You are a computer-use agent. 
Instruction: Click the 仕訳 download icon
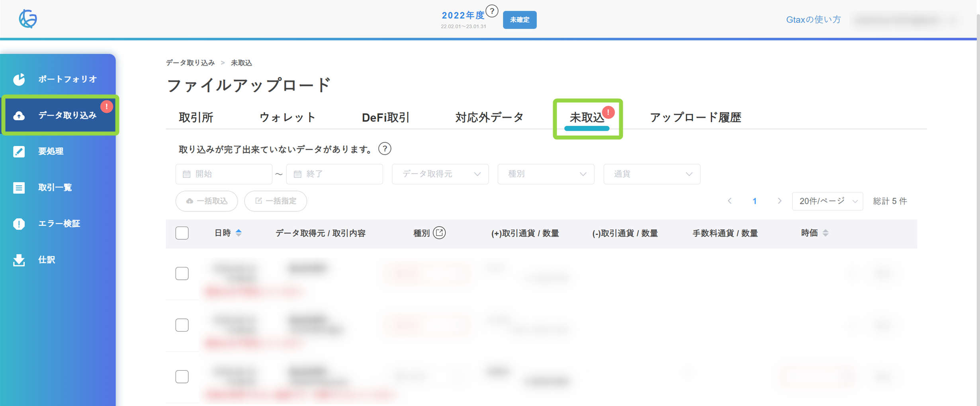pyautogui.click(x=19, y=260)
